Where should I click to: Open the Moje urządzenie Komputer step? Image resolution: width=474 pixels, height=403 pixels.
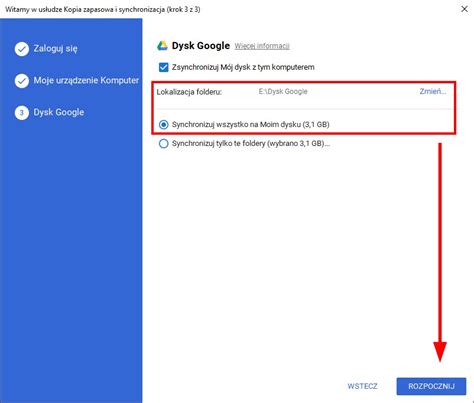(86, 80)
